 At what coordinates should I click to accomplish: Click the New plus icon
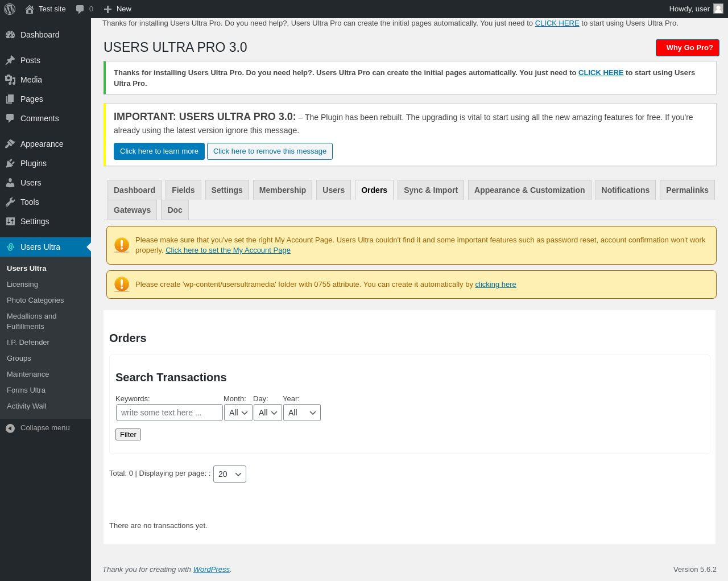[107, 9]
